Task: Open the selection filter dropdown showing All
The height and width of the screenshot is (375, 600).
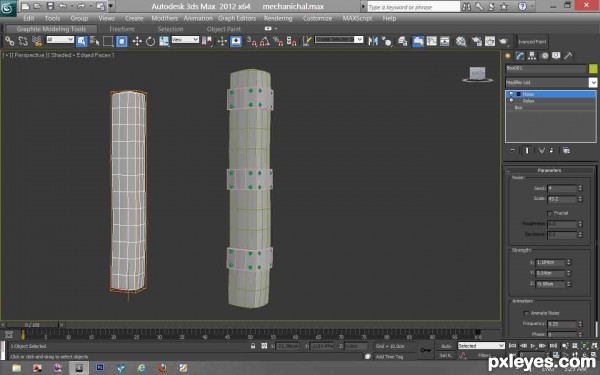Action: pos(60,39)
